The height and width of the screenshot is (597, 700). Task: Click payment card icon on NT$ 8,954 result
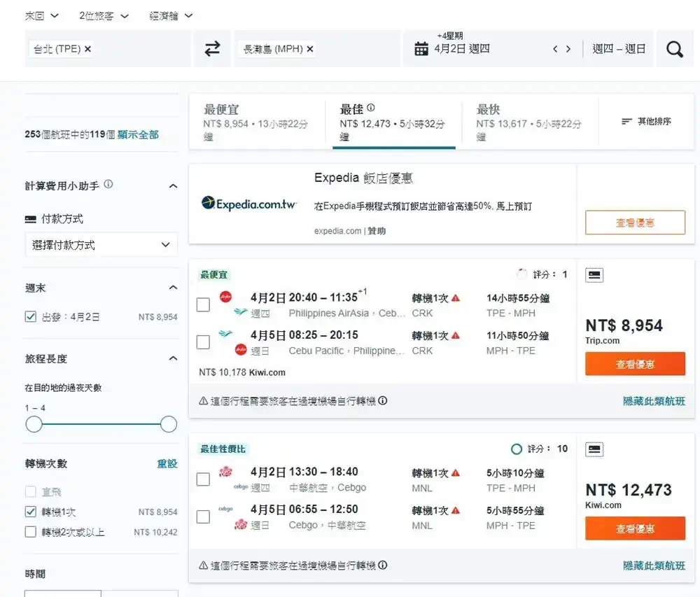click(594, 275)
